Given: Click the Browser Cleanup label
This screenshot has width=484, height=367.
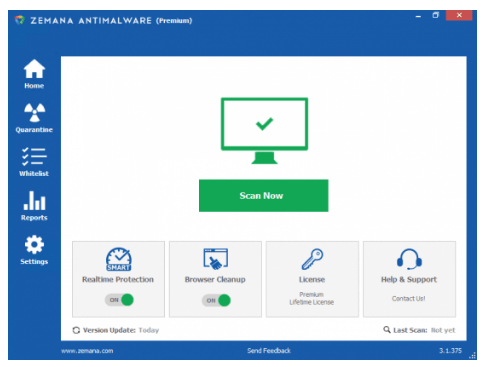Looking at the screenshot, I should click(x=215, y=279).
